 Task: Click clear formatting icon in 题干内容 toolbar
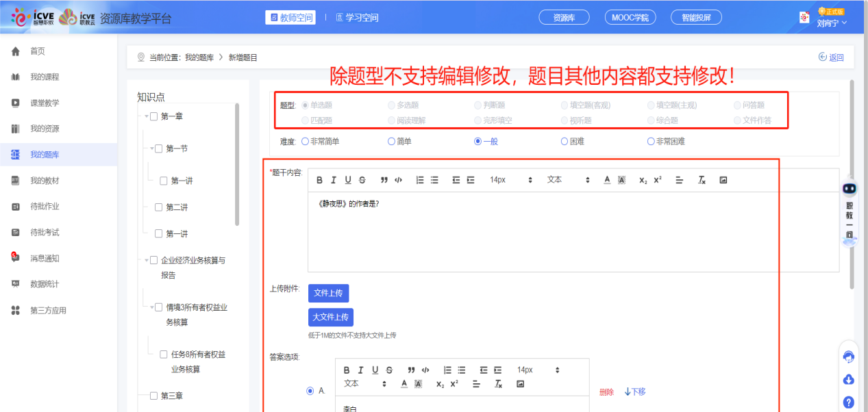pyautogui.click(x=702, y=180)
